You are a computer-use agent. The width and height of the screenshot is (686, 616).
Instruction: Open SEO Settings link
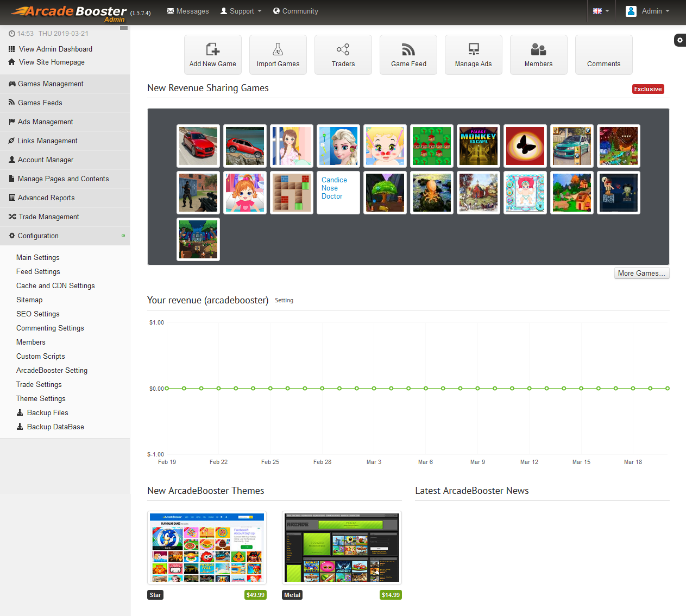(x=37, y=314)
